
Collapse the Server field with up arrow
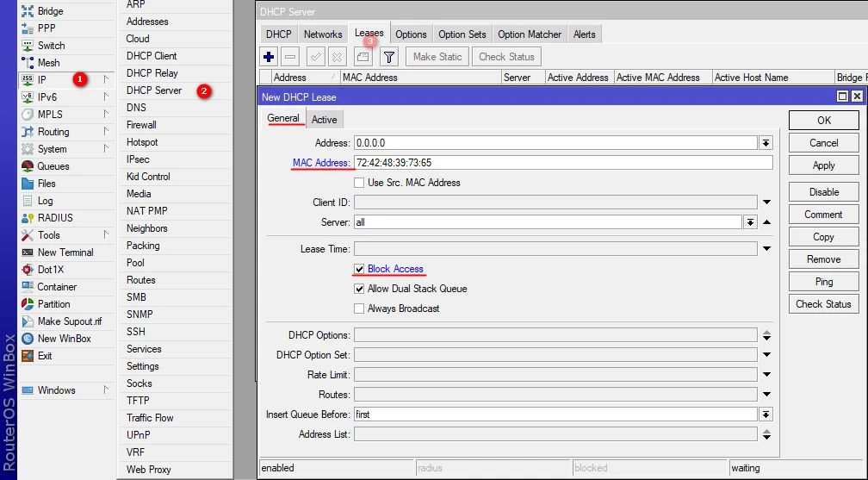(x=766, y=222)
